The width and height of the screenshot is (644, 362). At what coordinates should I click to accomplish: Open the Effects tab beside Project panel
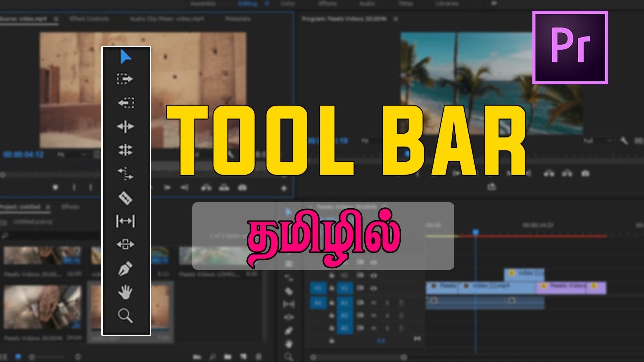(x=70, y=207)
